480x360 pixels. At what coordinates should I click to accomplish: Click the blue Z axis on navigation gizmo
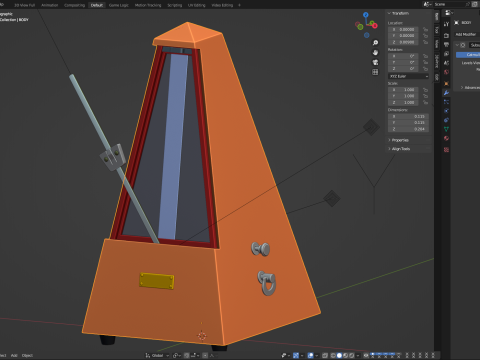pos(366,15)
